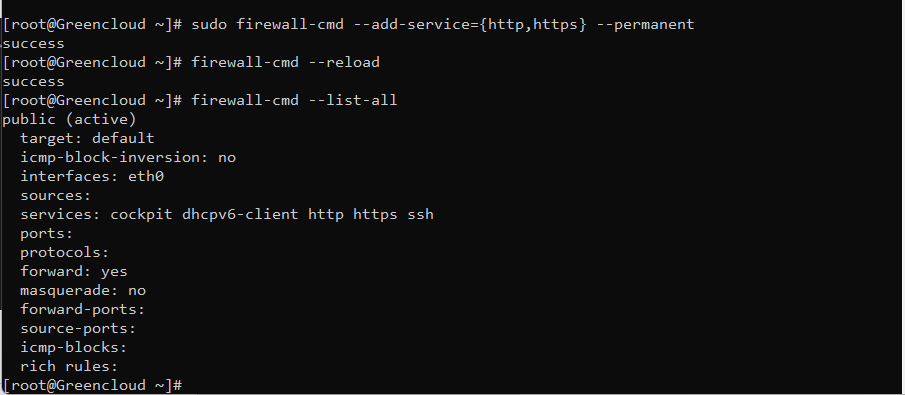The image size is (905, 395).
Task: Click the 'forward: yes' line
Action: point(74,271)
